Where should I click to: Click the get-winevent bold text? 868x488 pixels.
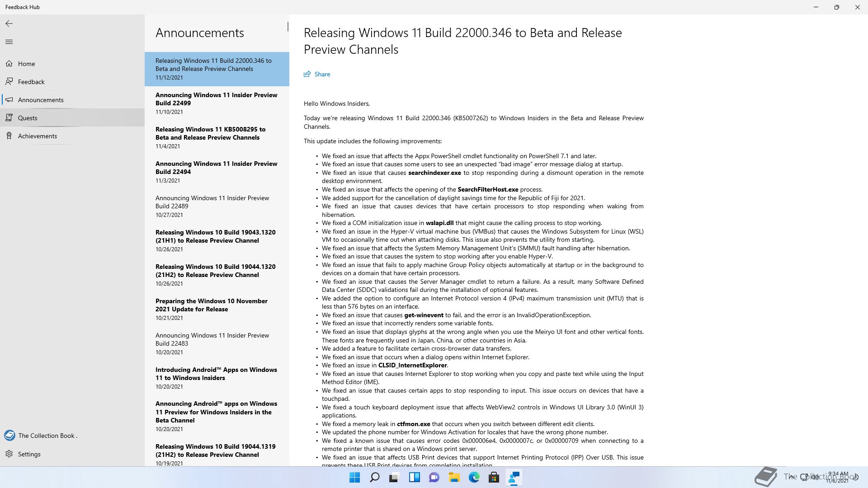pyautogui.click(x=424, y=315)
